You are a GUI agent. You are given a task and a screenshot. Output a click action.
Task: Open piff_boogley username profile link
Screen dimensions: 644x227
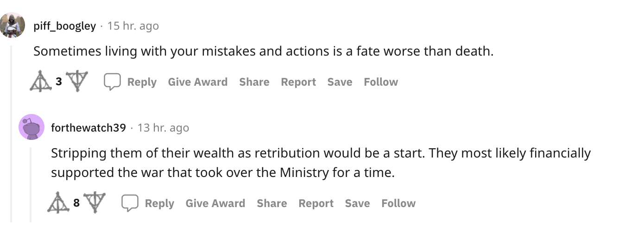[64, 26]
